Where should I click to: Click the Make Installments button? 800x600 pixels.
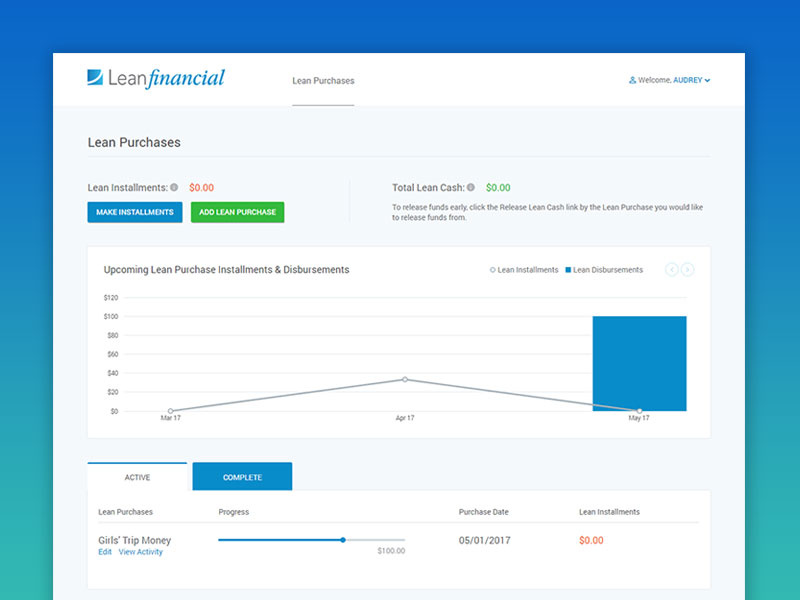135,212
